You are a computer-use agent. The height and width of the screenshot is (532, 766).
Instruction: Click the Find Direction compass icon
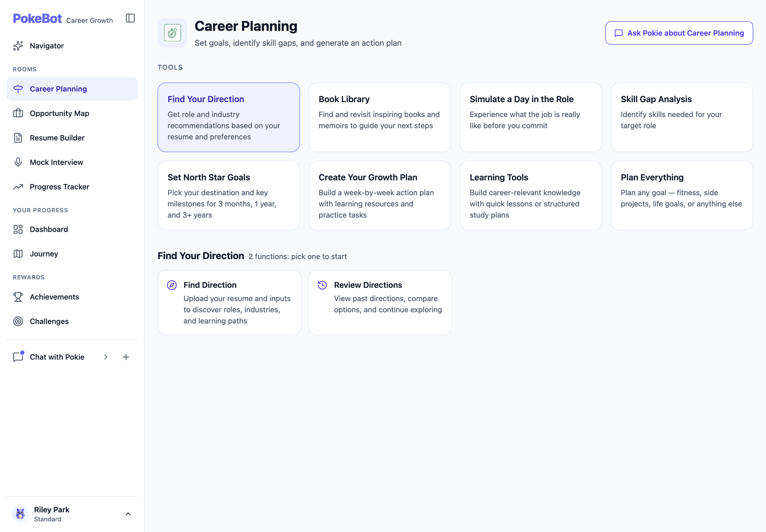[x=172, y=285]
